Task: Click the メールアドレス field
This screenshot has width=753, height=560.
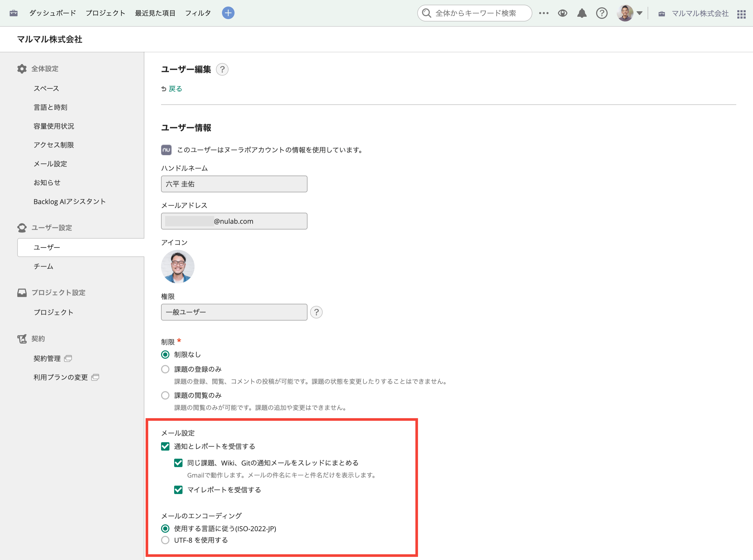Action: [234, 221]
